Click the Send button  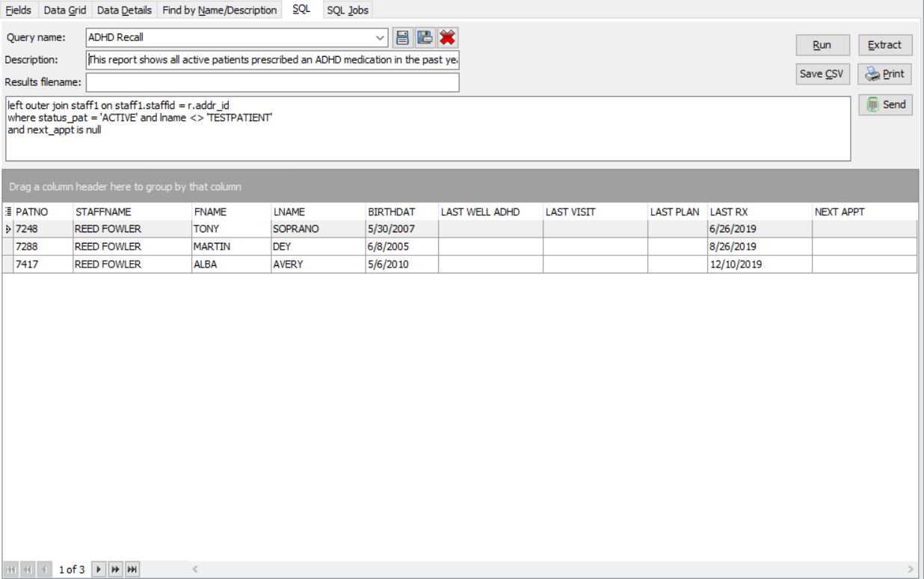[885, 105]
